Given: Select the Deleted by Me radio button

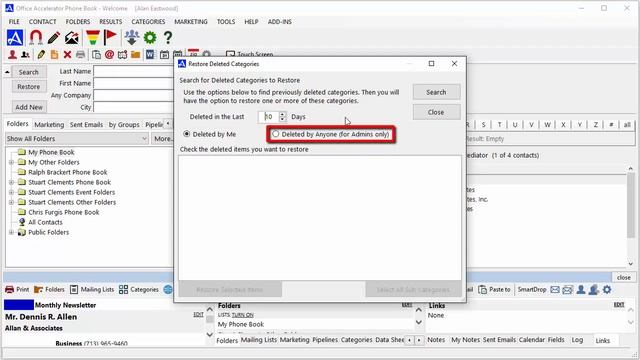Looking at the screenshot, I should (x=187, y=134).
